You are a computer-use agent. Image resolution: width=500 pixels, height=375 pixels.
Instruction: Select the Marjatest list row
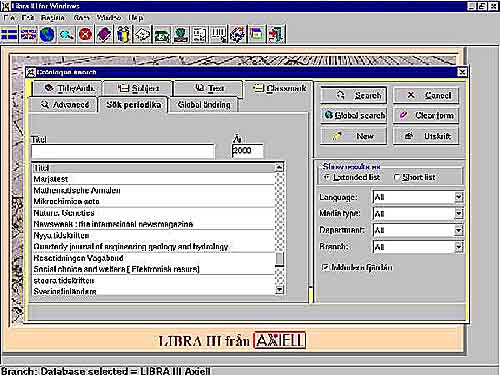click(154, 179)
